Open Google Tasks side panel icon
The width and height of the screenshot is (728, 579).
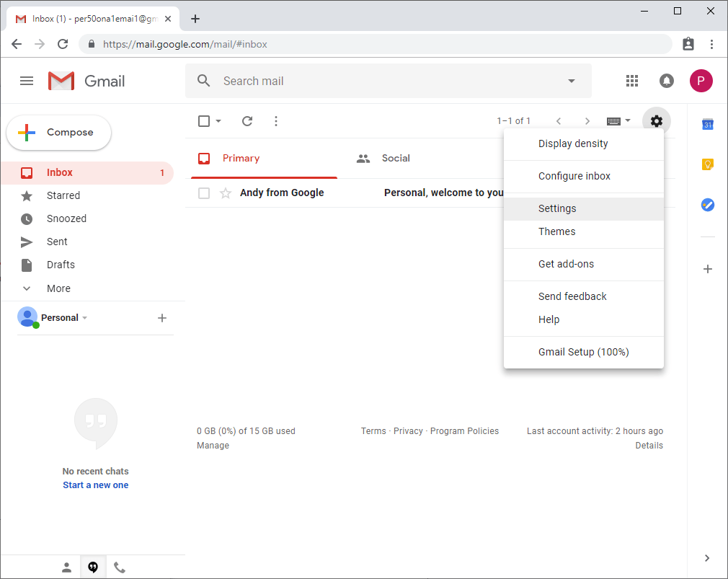pyautogui.click(x=708, y=205)
